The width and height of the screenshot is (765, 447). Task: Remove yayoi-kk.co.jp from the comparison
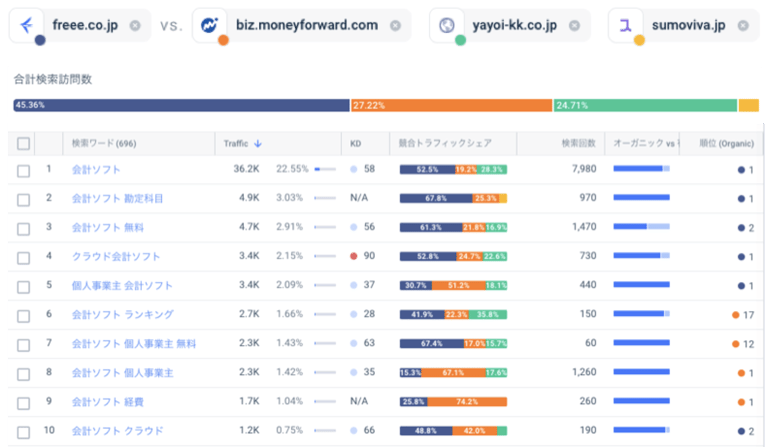pos(575,25)
